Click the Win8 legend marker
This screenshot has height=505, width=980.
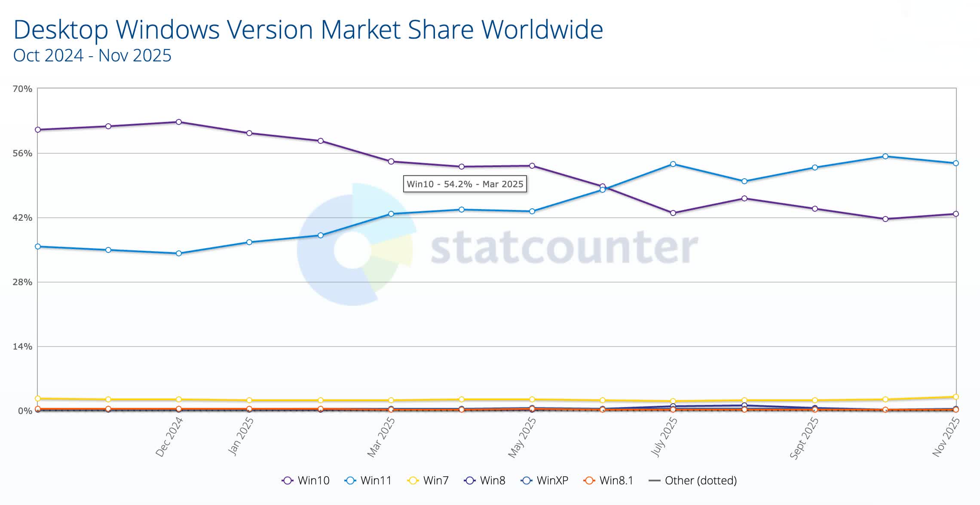click(470, 481)
